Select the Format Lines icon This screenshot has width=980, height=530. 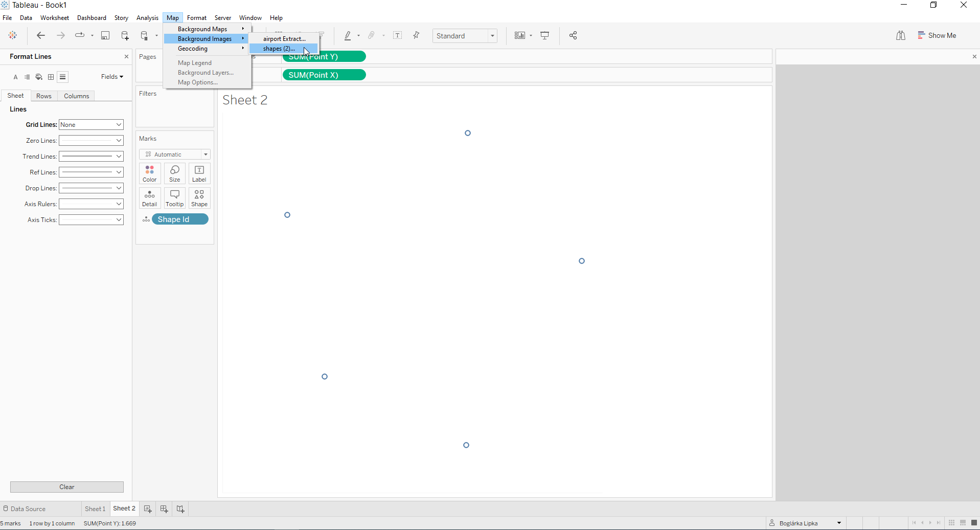[63, 77]
